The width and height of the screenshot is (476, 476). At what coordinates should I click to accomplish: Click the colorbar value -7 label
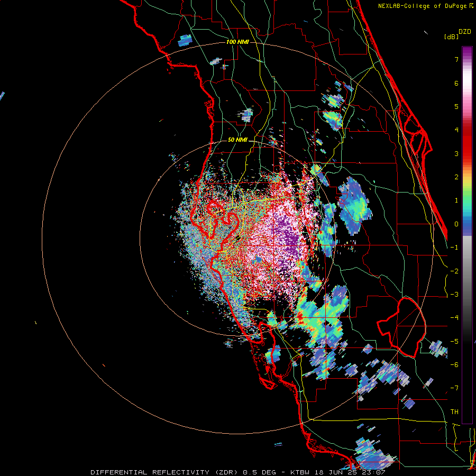[x=454, y=388]
